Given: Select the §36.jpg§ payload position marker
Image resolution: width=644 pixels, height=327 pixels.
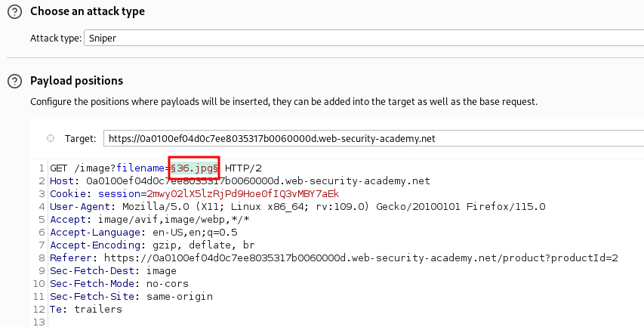Looking at the screenshot, I should coord(194,168).
